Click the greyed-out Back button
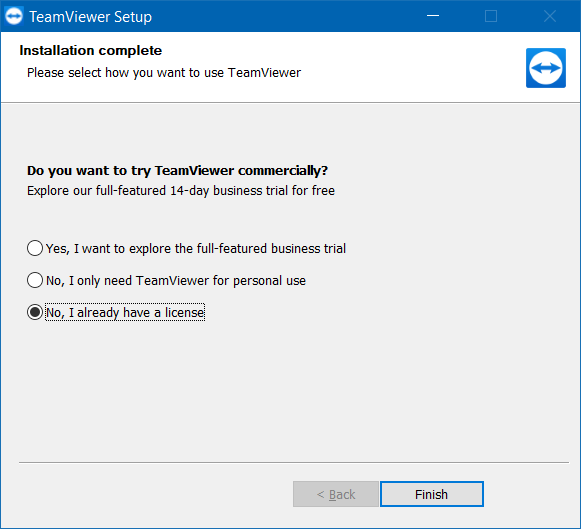 pos(336,494)
